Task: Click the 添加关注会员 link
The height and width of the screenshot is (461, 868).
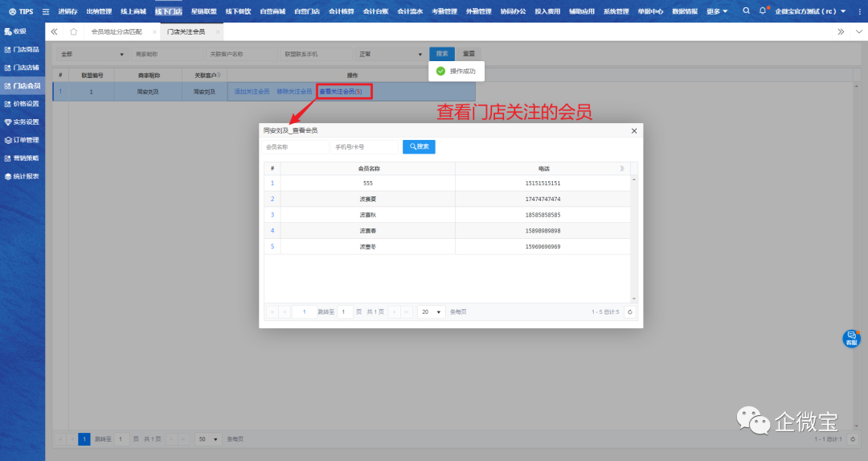Action: (x=251, y=92)
